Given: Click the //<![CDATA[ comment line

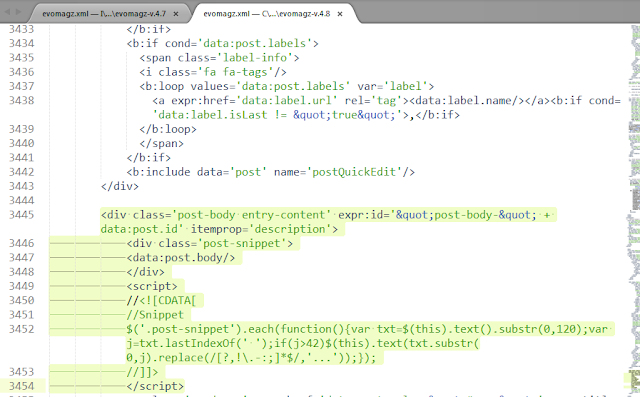Looking at the screenshot, I should pos(161,300).
